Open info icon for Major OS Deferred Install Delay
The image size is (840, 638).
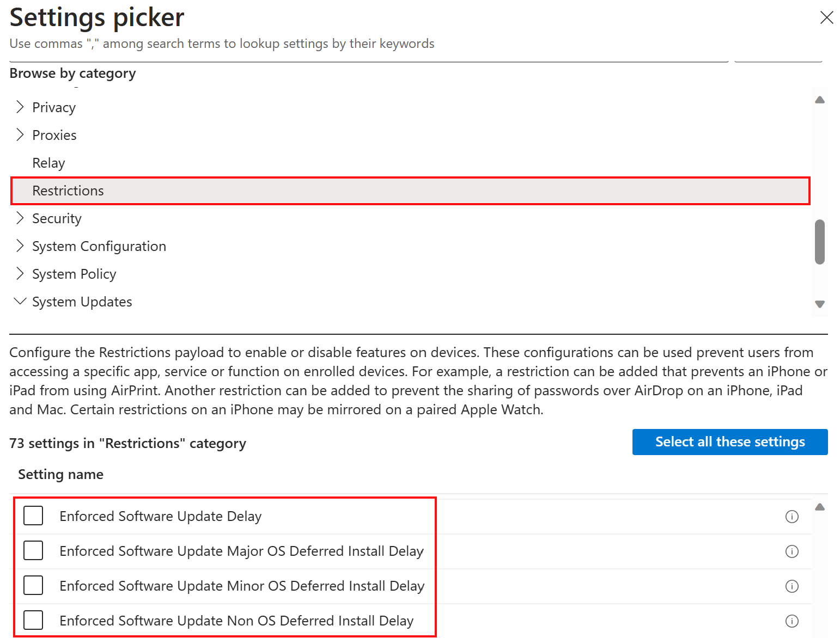pyautogui.click(x=792, y=551)
